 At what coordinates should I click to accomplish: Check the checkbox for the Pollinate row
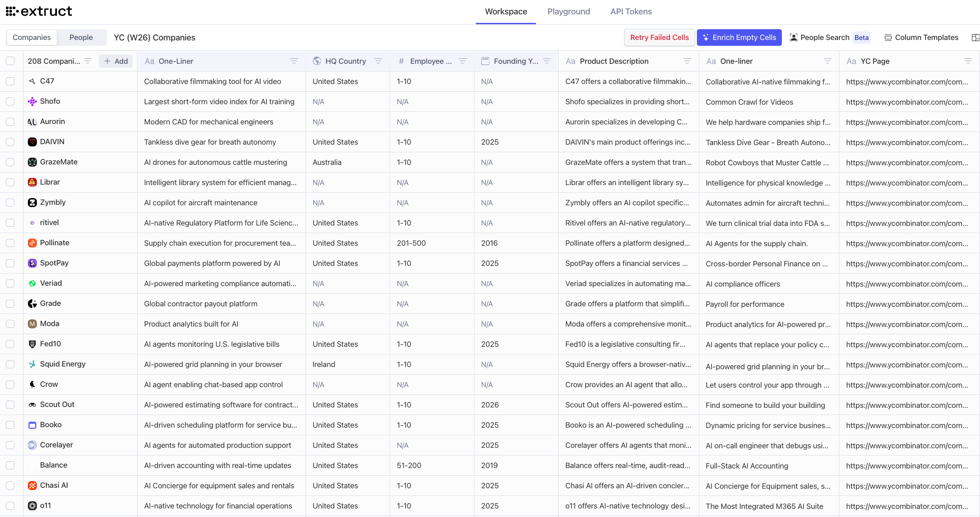11,243
